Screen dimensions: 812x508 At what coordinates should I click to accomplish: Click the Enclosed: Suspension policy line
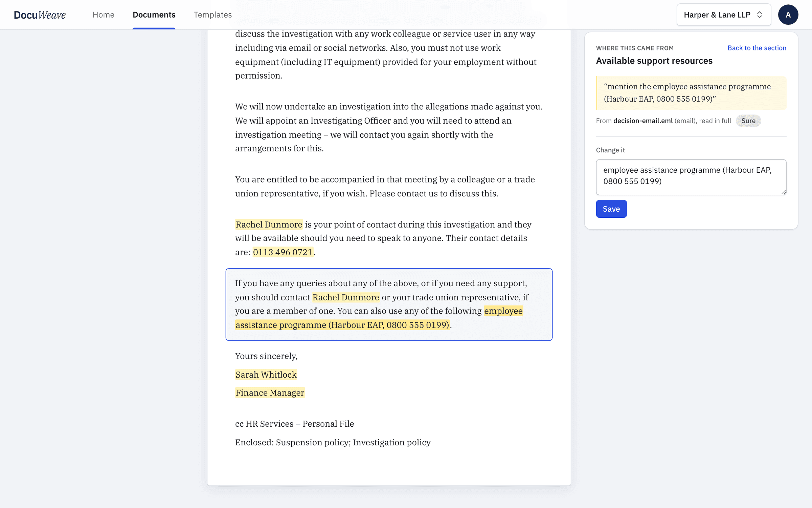click(333, 442)
